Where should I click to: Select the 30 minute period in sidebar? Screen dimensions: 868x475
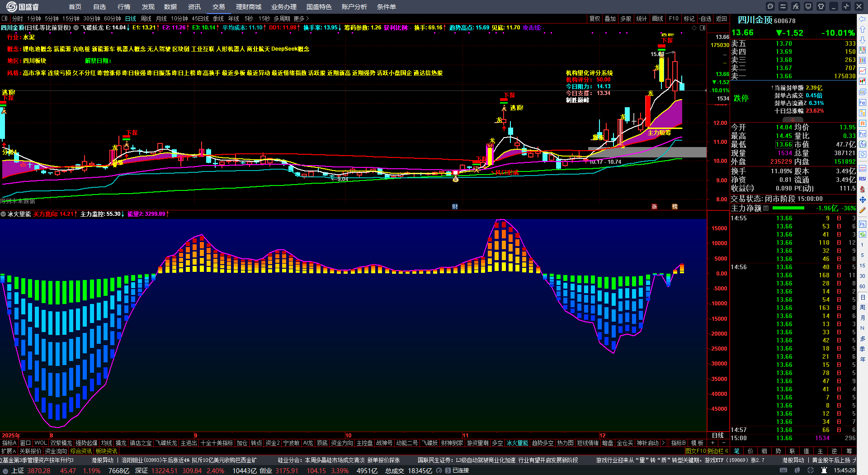click(863, 276)
